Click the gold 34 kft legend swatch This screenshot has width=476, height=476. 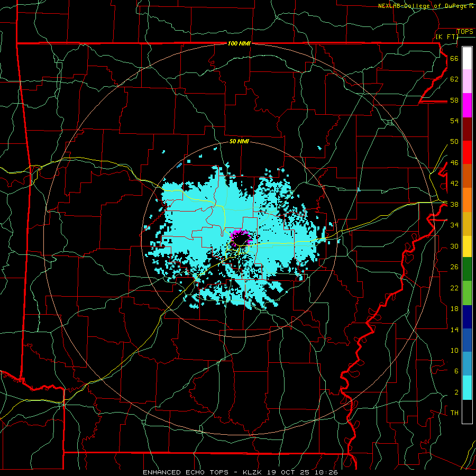467,223
